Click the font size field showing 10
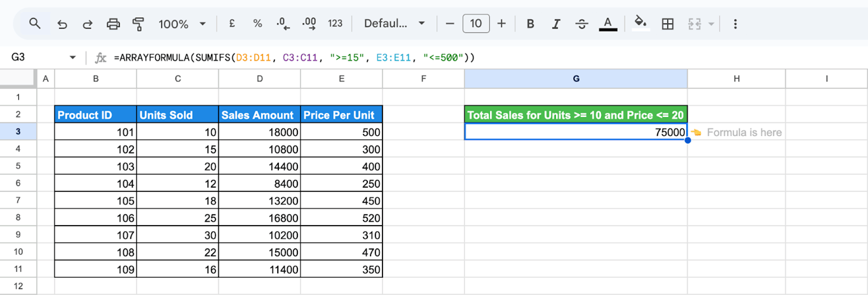868x295 pixels. tap(476, 24)
